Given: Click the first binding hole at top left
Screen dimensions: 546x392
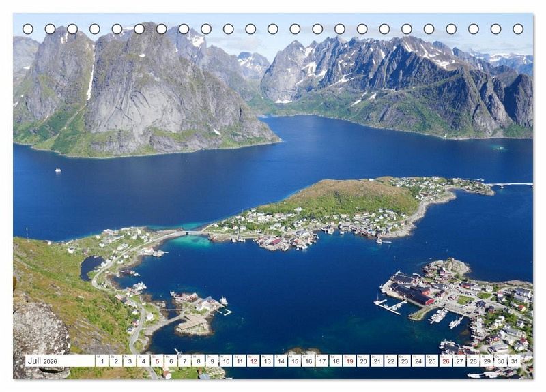Looking at the screenshot, I should click(x=28, y=29).
